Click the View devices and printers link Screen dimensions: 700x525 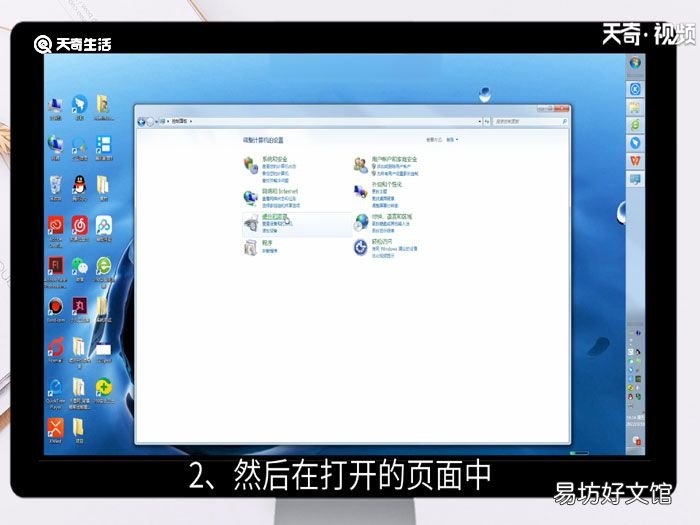point(277,224)
